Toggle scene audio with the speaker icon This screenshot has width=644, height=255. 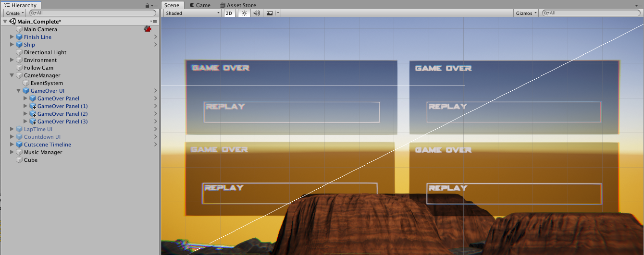[x=257, y=13]
